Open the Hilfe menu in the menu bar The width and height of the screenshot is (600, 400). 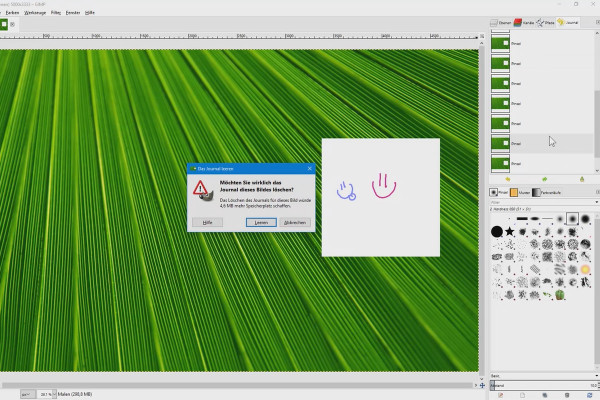pos(90,13)
